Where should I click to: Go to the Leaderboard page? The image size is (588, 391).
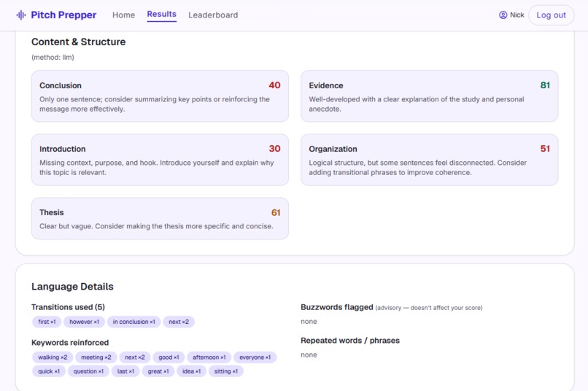(x=213, y=15)
